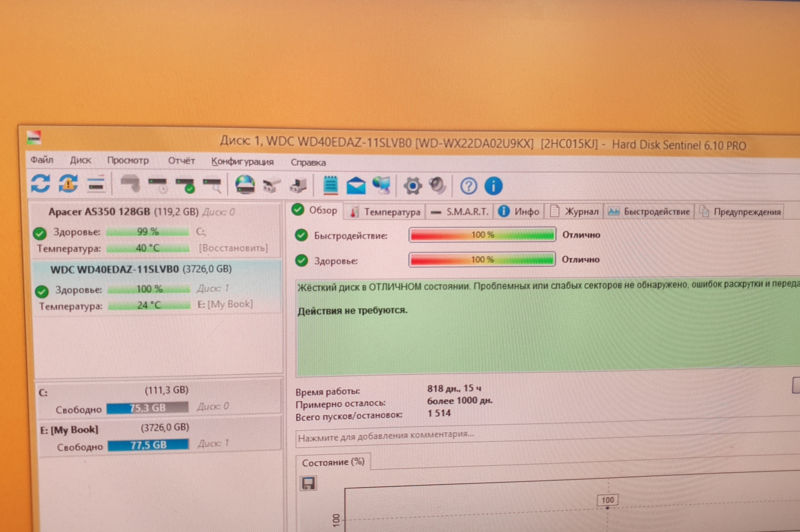Click the grey devices icon after the globe
The width and height of the screenshot is (800, 532).
coord(271,186)
